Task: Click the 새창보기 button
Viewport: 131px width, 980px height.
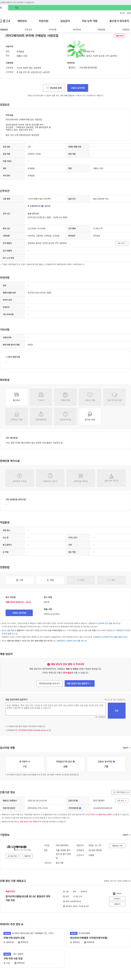Action: coord(117,904)
